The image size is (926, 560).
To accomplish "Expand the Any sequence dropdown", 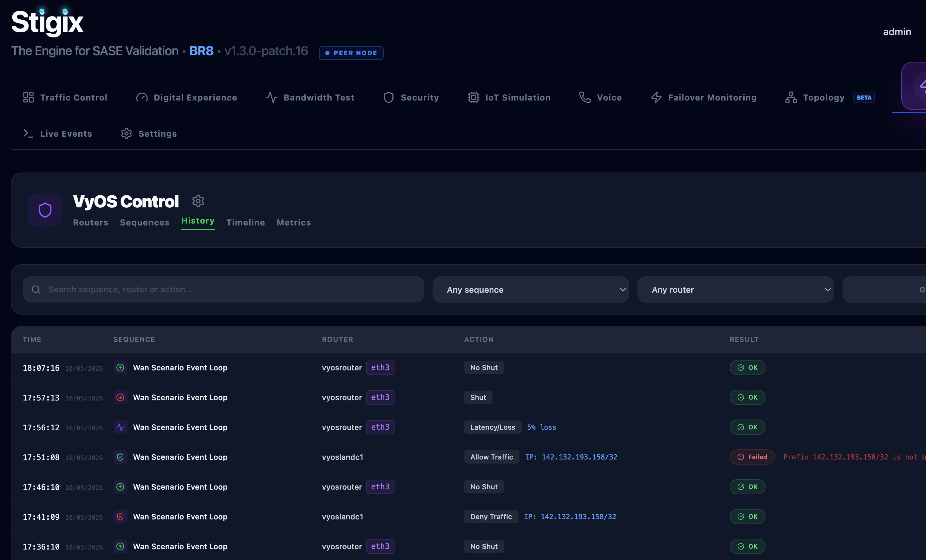I will [531, 290].
